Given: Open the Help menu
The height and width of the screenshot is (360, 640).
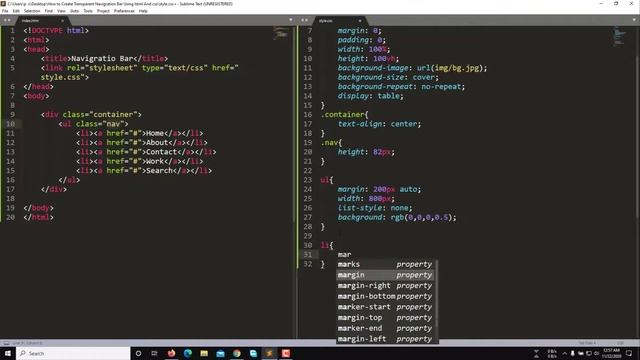Looking at the screenshot, I should [x=143, y=11].
